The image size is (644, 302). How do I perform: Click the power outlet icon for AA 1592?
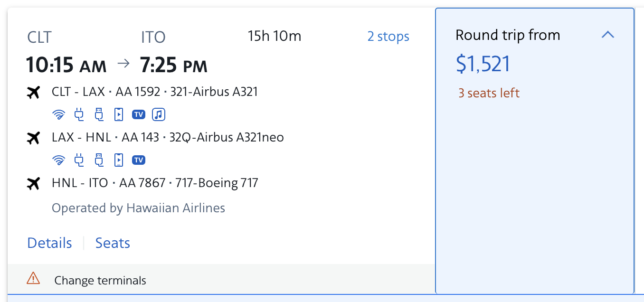tap(79, 114)
